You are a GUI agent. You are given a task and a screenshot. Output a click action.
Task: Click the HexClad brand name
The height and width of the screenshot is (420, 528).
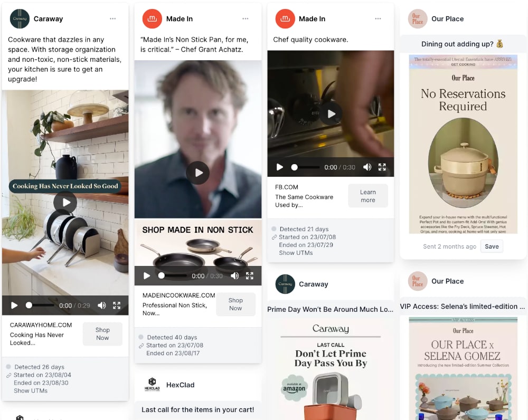180,385
